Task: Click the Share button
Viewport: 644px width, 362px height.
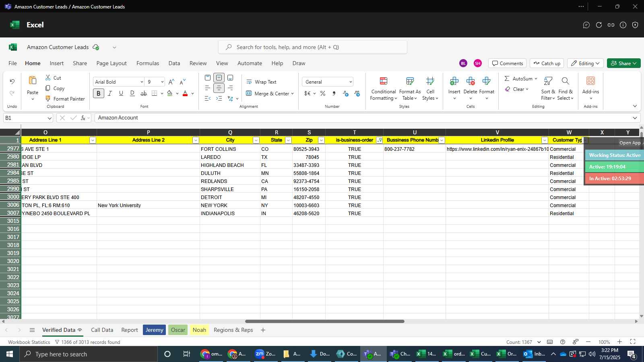Action: pyautogui.click(x=623, y=63)
